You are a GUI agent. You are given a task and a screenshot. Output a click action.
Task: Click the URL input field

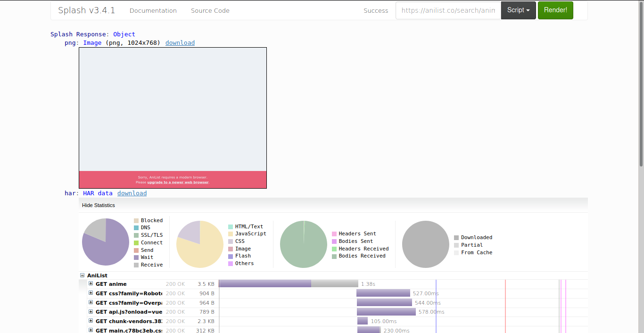[448, 10]
